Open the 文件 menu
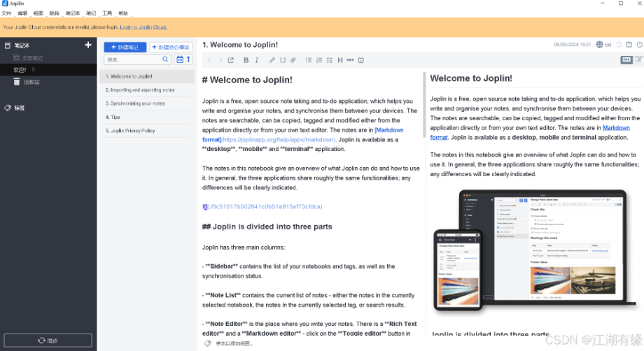 (6, 13)
